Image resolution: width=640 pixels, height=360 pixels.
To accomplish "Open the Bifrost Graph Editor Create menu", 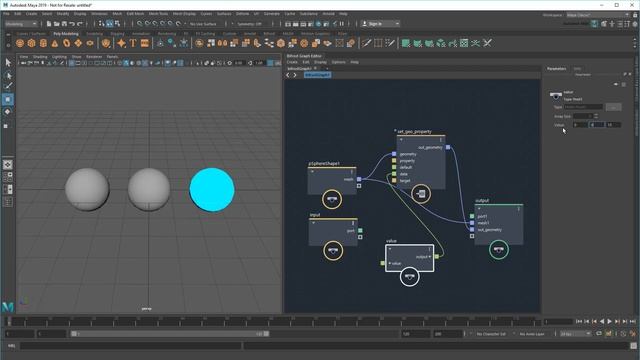I will tap(292, 62).
